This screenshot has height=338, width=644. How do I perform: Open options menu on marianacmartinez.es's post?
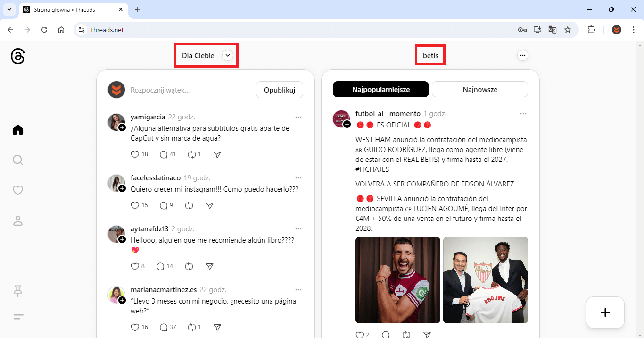298,290
